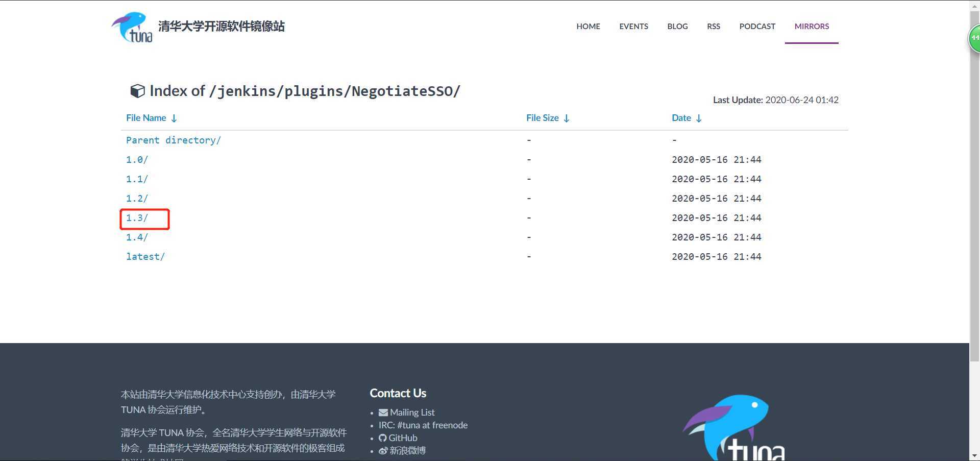The width and height of the screenshot is (980, 461).
Task: Sort by Date column header
Action: 681,118
